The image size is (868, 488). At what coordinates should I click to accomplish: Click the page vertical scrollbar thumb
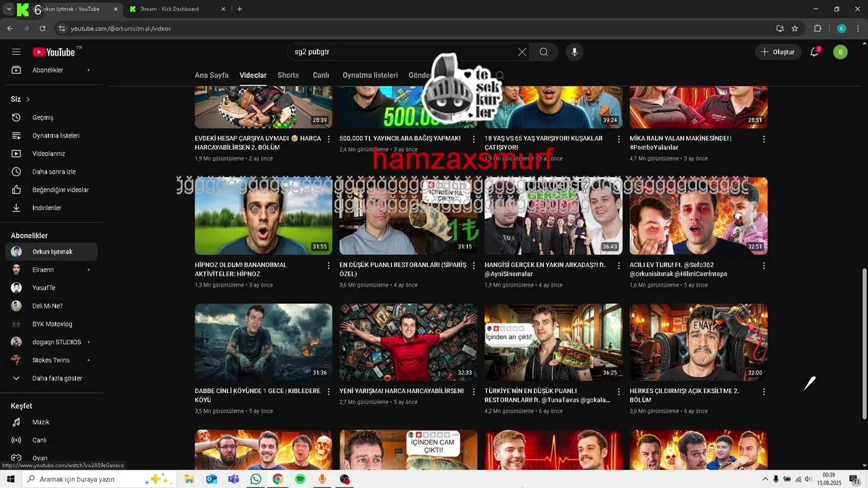click(x=864, y=343)
